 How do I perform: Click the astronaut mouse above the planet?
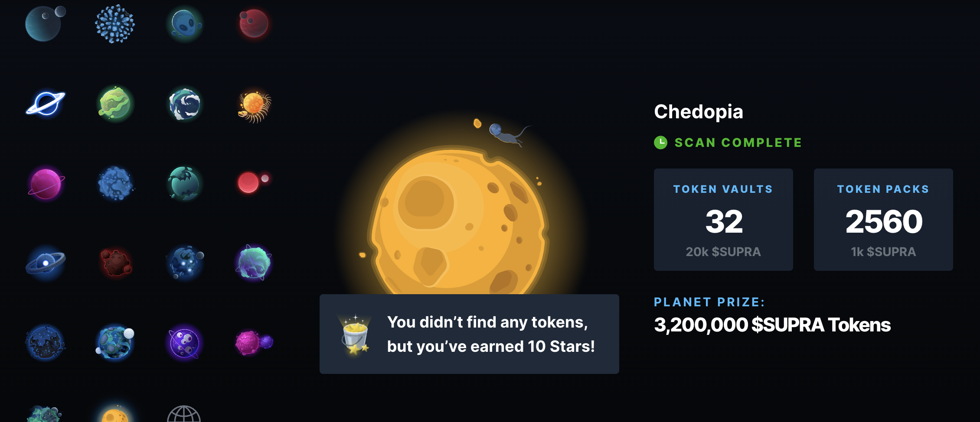[x=507, y=134]
